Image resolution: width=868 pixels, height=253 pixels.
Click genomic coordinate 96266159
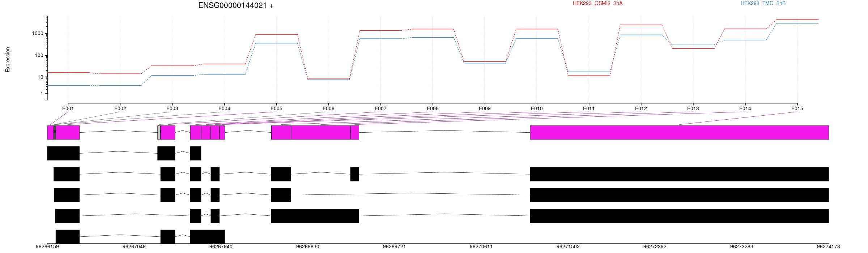click(47, 247)
